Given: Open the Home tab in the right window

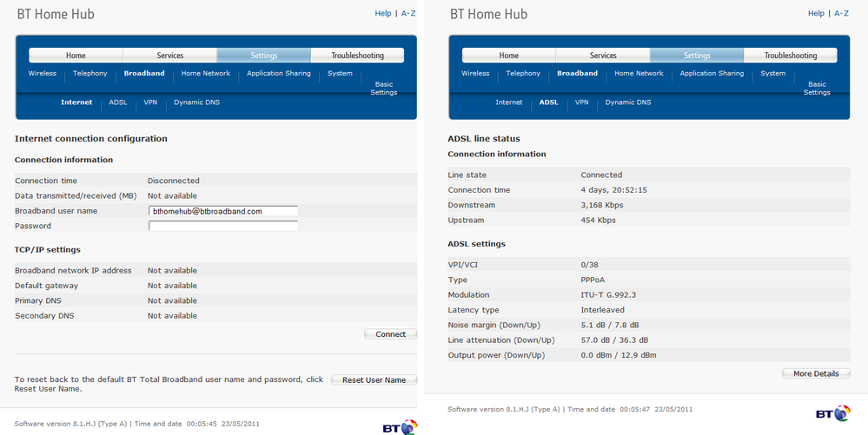Looking at the screenshot, I should tap(509, 56).
